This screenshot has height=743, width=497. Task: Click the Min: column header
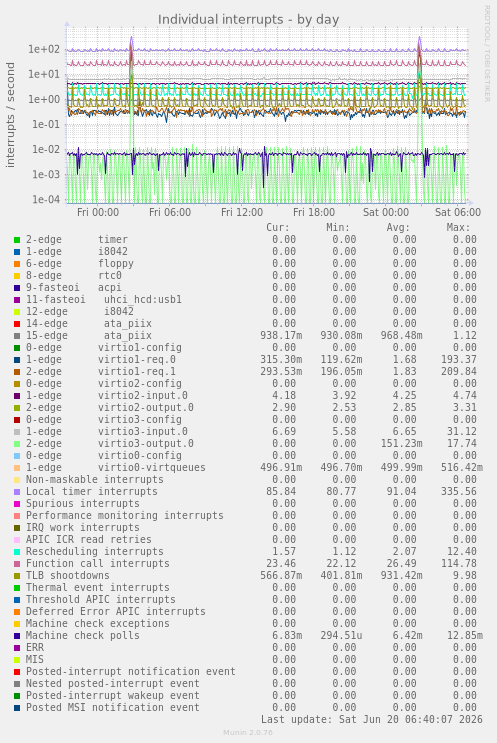coord(338,227)
